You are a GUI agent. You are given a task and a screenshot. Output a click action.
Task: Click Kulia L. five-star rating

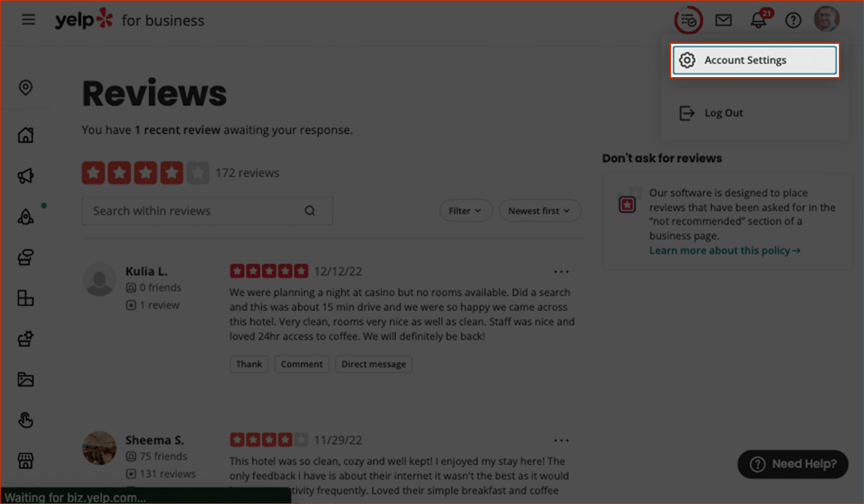[269, 271]
